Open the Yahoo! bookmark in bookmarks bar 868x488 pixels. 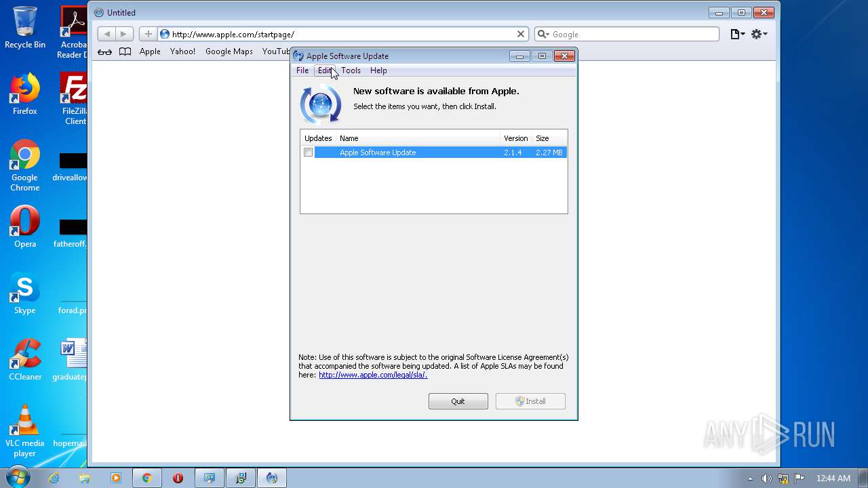pyautogui.click(x=182, y=52)
